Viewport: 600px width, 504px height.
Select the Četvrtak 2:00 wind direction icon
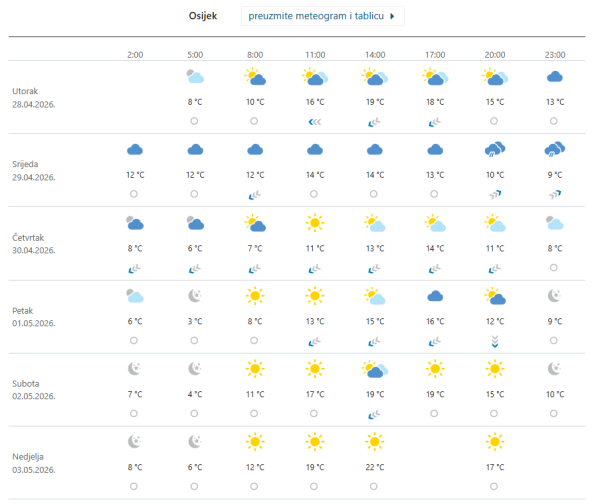click(135, 267)
